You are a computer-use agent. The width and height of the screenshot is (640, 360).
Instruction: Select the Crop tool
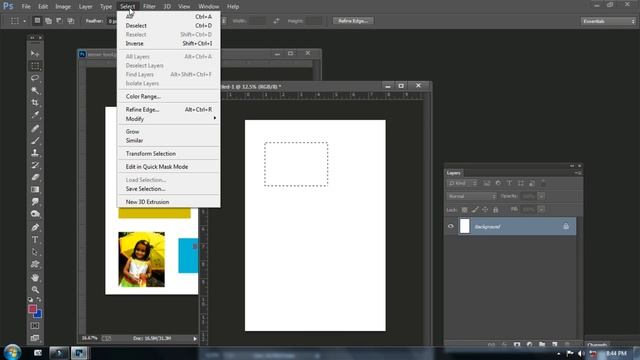(x=35, y=102)
